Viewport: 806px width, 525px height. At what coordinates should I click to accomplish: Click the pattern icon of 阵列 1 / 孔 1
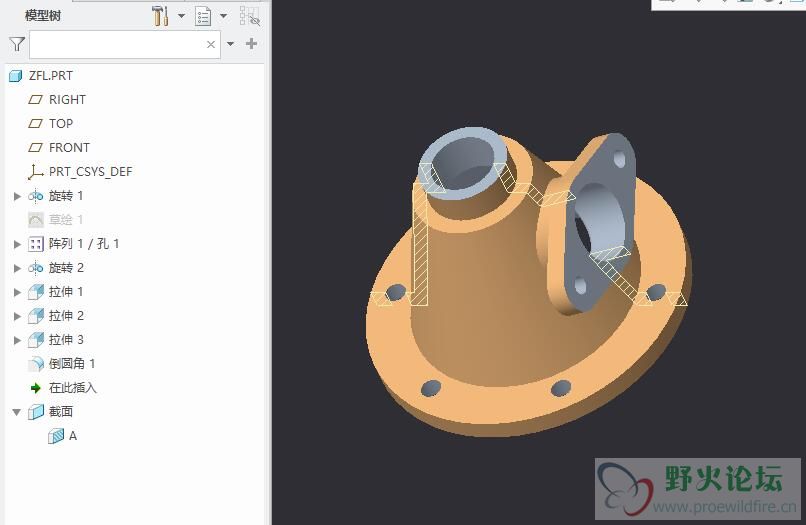tap(35, 244)
